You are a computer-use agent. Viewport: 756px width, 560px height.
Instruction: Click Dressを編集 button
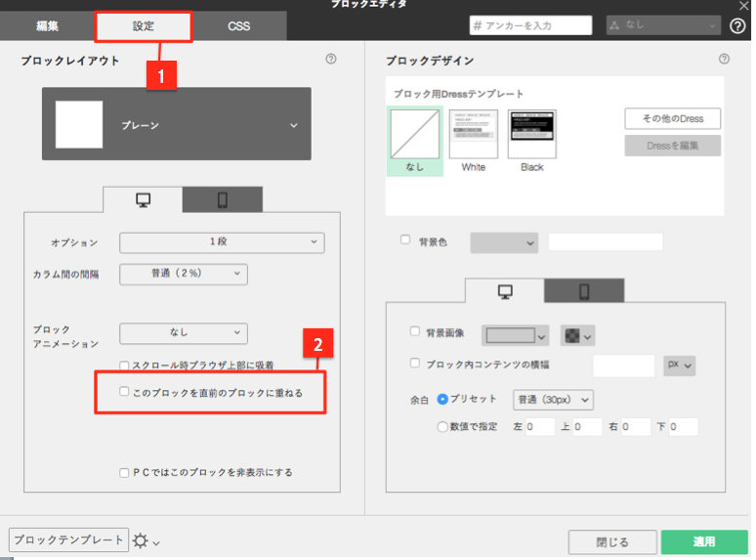pos(673,146)
